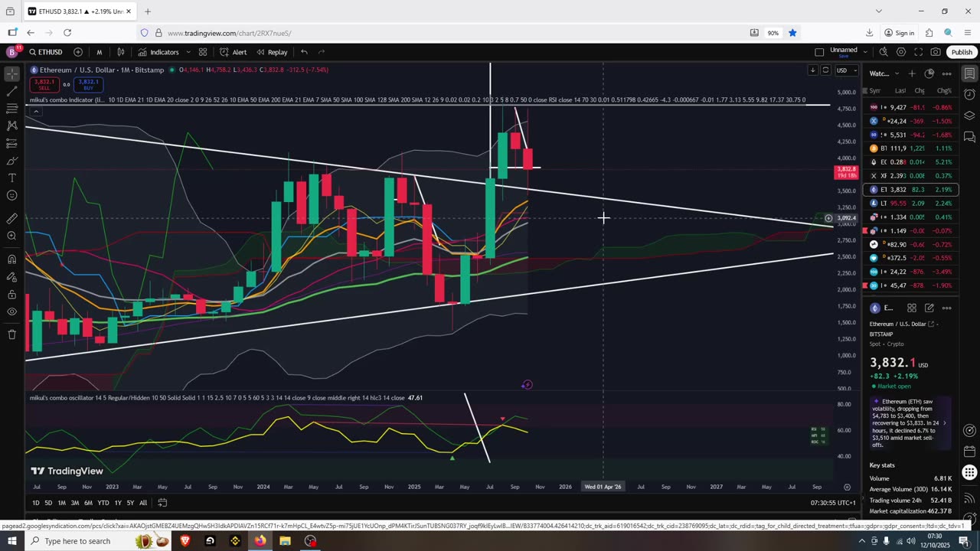Open the chart patterns tool
The height and width of the screenshot is (551, 980).
(12, 126)
